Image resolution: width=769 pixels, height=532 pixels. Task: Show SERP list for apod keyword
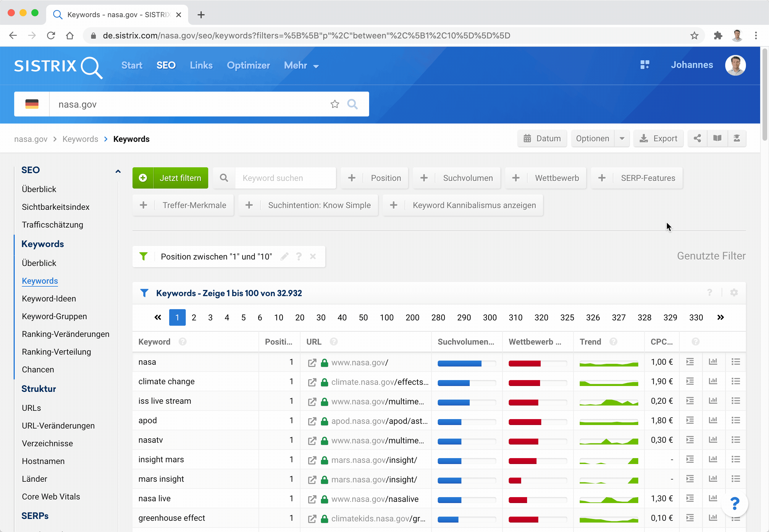click(735, 420)
